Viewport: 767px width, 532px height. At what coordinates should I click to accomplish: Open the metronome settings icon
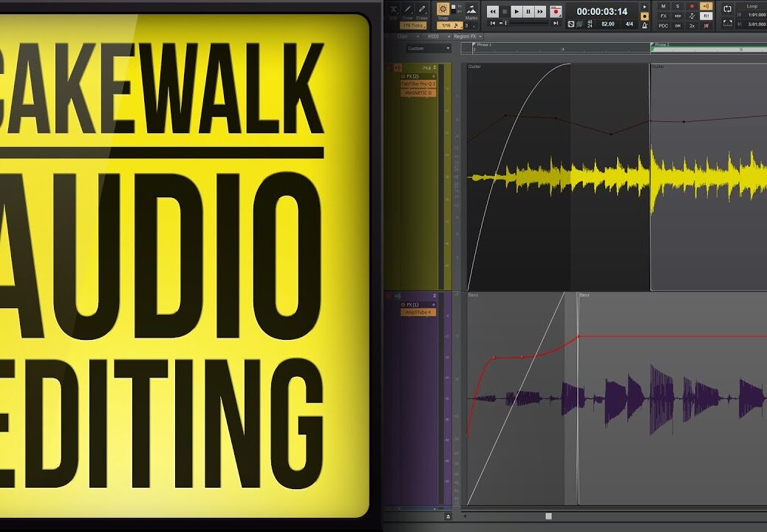[645, 25]
